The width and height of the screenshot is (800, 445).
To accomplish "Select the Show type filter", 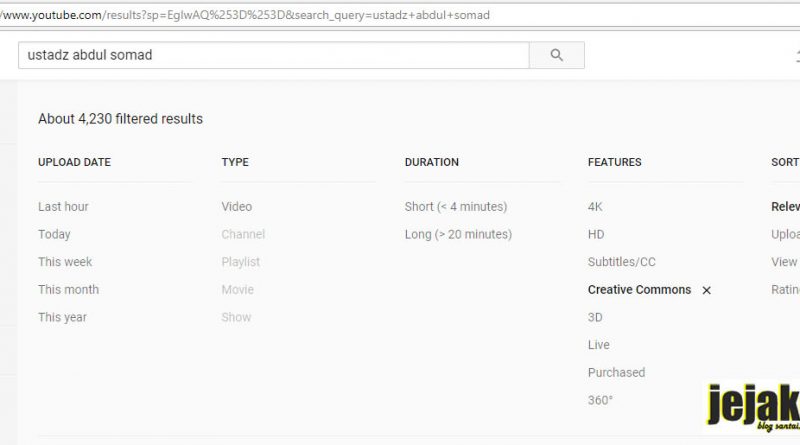I will coord(236,317).
